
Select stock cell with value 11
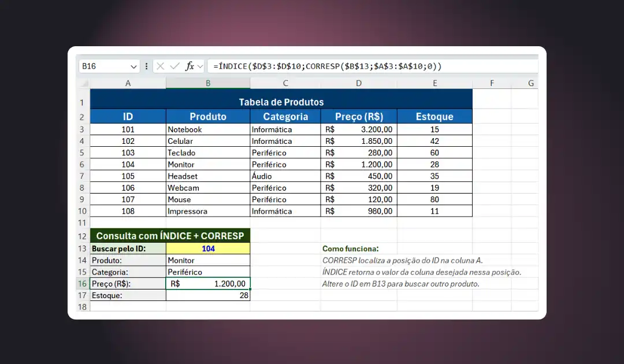434,211
